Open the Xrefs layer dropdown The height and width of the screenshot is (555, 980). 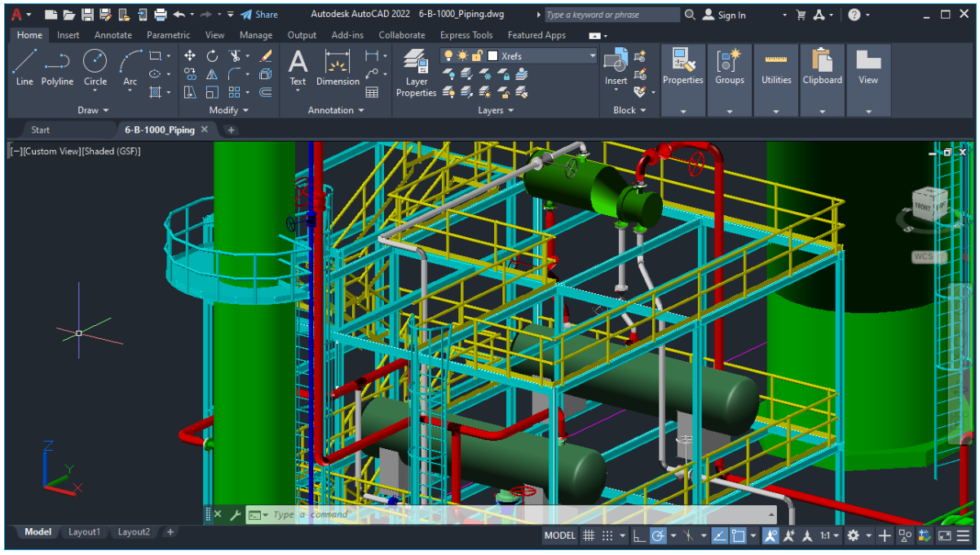(592, 56)
